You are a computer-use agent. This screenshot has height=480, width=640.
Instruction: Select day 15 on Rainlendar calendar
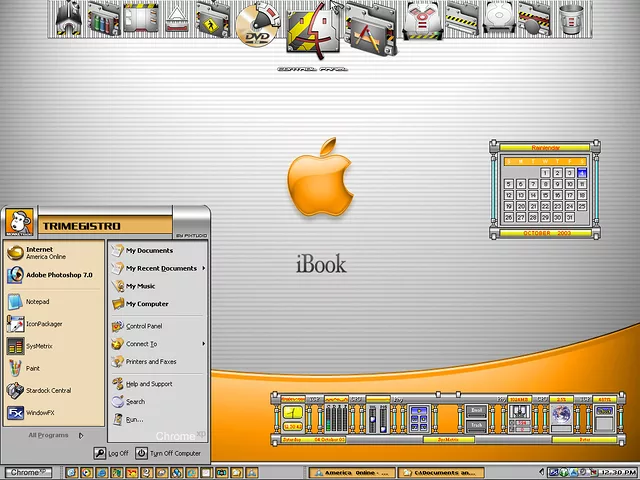[x=545, y=195]
